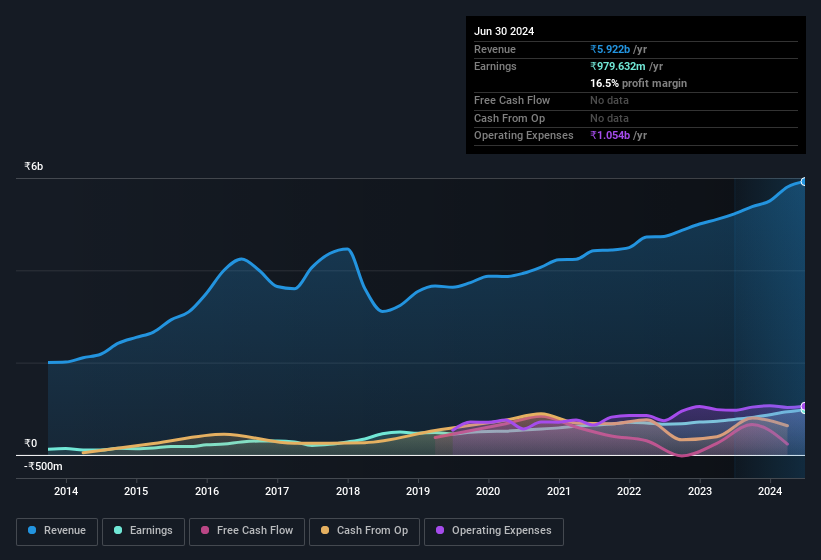Viewport: 821px width, 560px height.
Task: Toggle the Earnings series legend button
Action: 143,531
